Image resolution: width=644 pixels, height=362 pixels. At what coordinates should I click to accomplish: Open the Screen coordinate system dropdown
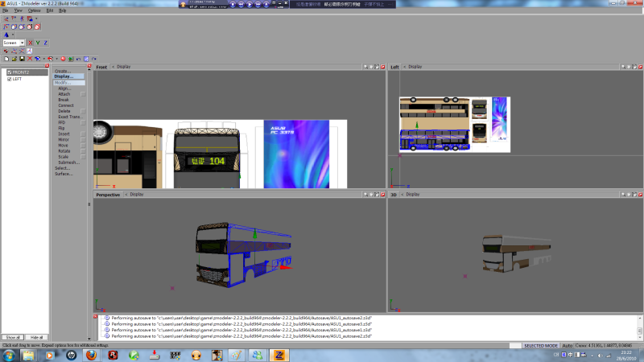pyautogui.click(x=22, y=43)
